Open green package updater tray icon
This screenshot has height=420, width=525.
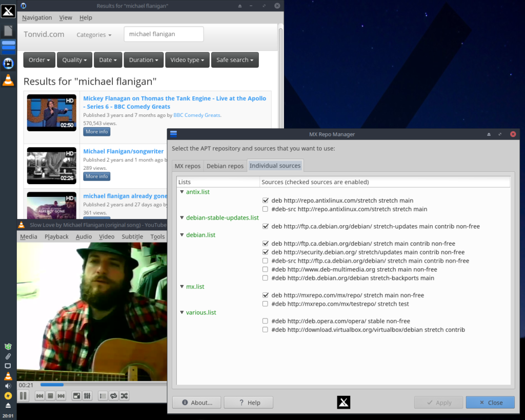[x=8, y=347]
